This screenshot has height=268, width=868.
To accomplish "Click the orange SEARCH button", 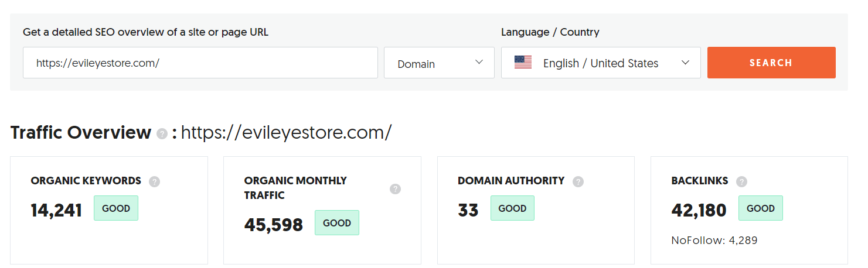I will [x=771, y=63].
